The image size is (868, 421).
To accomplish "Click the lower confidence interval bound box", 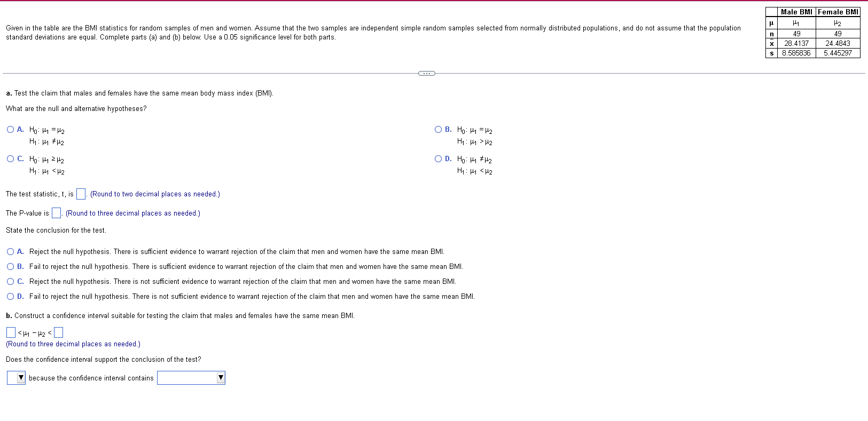I will pos(10,332).
